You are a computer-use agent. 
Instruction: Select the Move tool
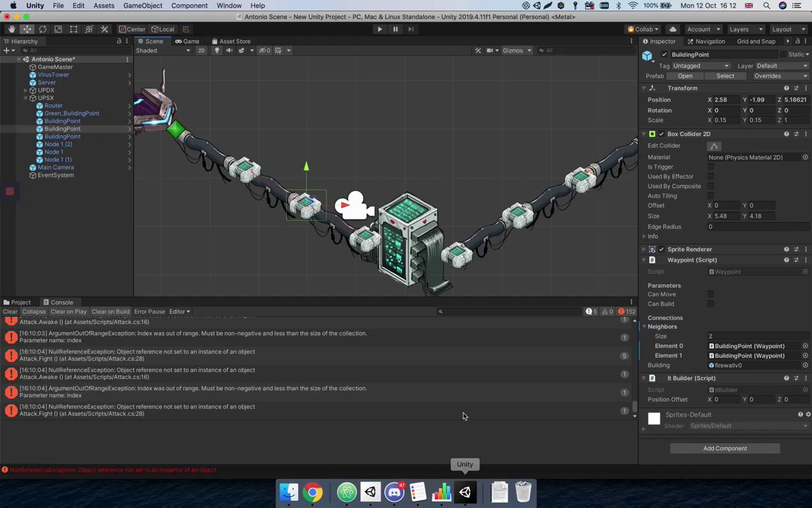pos(27,29)
